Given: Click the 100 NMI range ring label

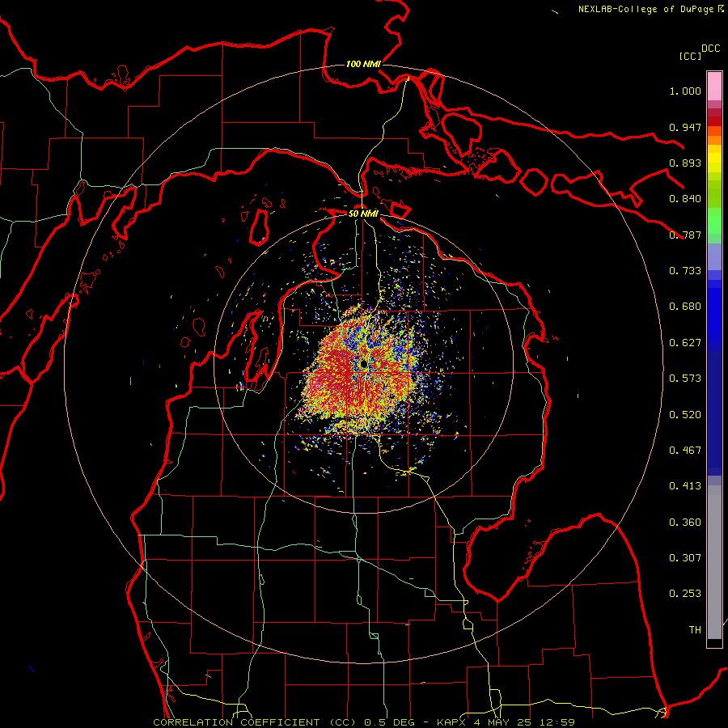Looking at the screenshot, I should [363, 64].
